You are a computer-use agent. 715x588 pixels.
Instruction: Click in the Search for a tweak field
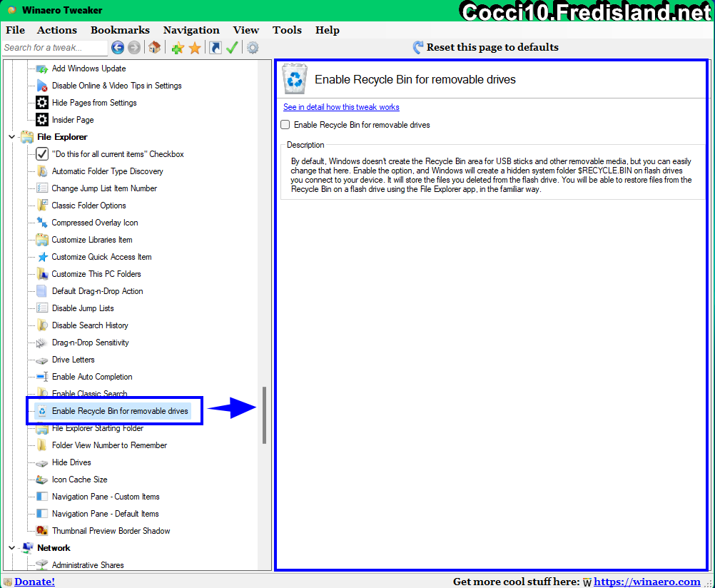click(55, 47)
